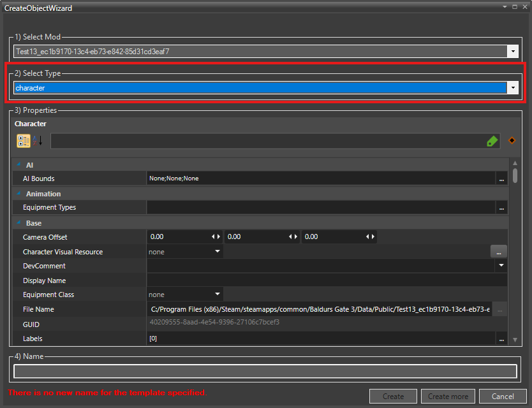The width and height of the screenshot is (532, 408).
Task: Select the DevComment property label
Action: [x=44, y=266]
